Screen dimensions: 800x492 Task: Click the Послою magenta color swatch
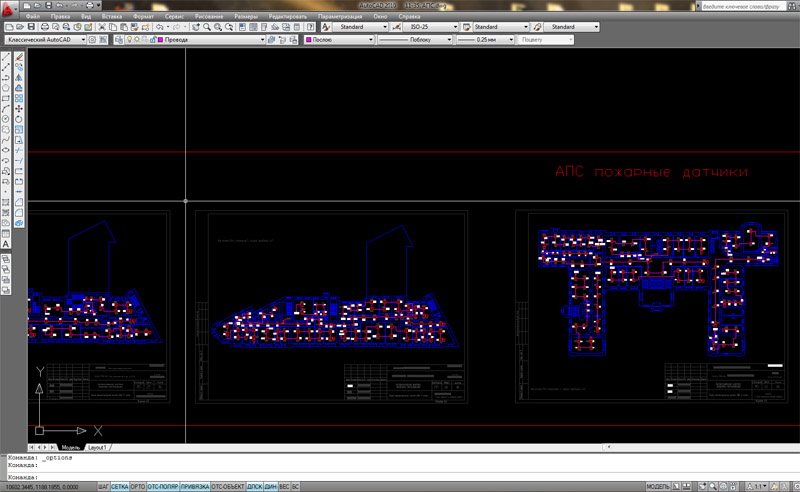pyautogui.click(x=308, y=39)
